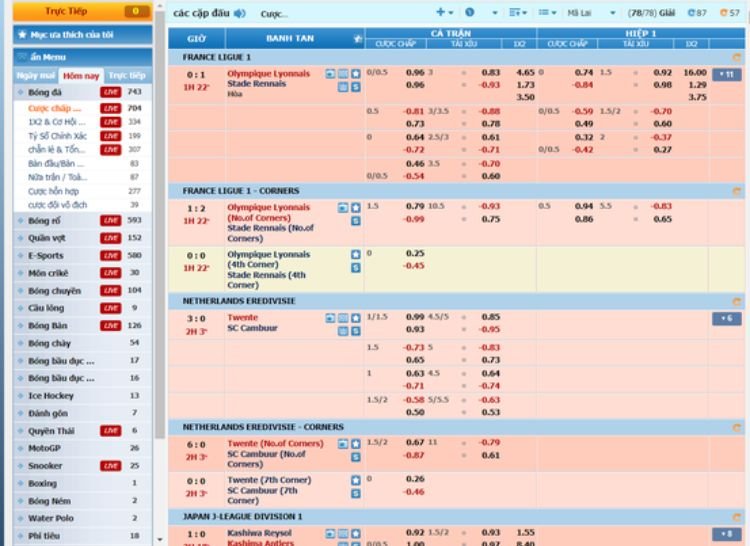The width and height of the screenshot is (750, 546).
Task: Toggle favorite star for Twente 7th Corner
Action: point(355,480)
